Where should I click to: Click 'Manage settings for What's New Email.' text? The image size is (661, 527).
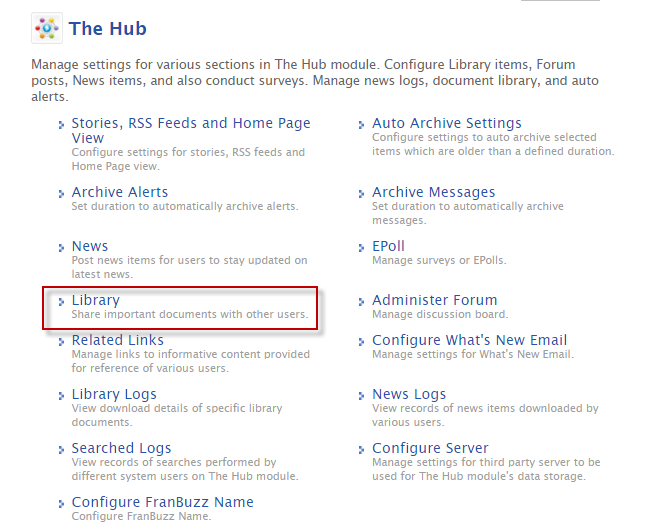pyautogui.click(x=473, y=355)
